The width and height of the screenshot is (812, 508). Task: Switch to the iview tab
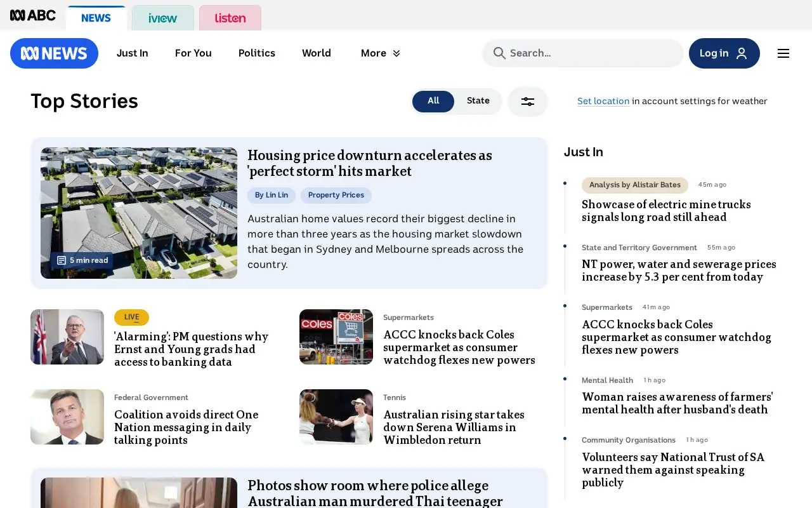[163, 18]
